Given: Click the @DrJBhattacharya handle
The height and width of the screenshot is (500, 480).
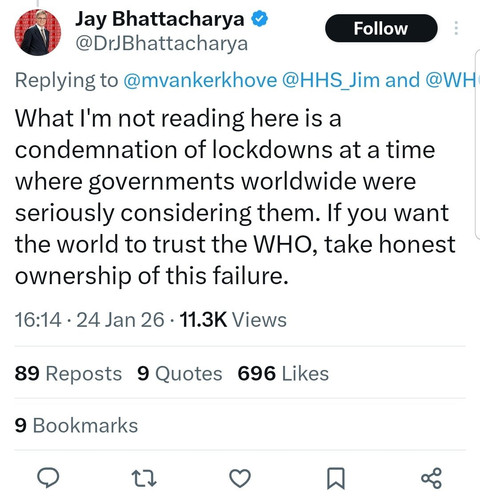Looking at the screenshot, I should (162, 44).
